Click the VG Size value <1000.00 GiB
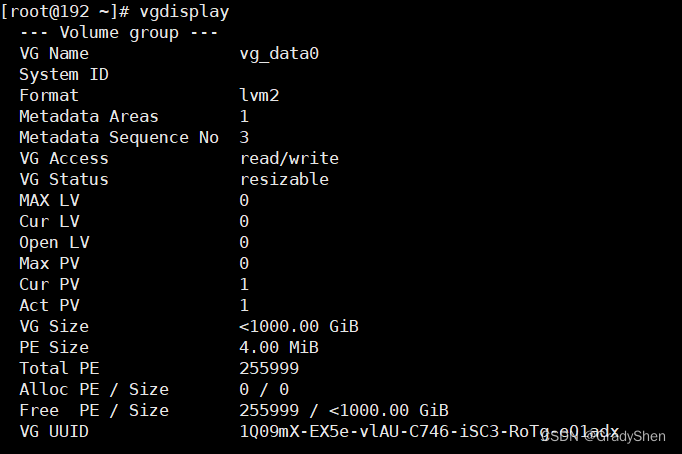 click(x=299, y=326)
